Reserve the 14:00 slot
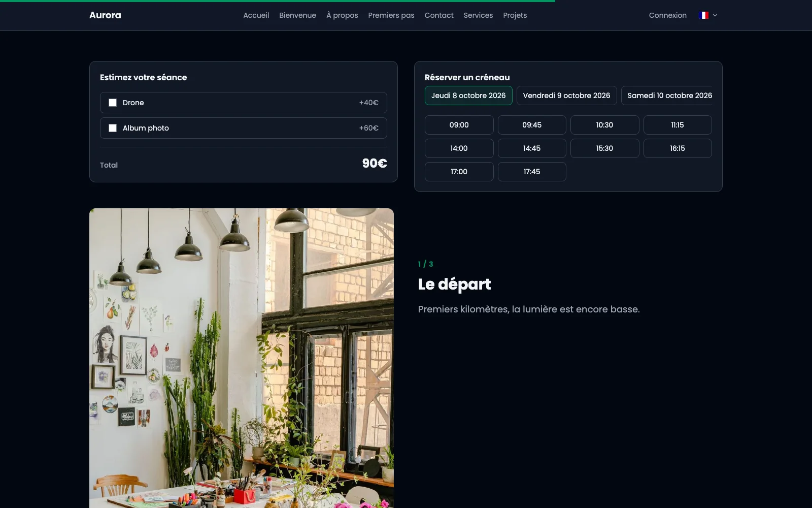Viewport: 812px width, 508px height. tap(459, 148)
